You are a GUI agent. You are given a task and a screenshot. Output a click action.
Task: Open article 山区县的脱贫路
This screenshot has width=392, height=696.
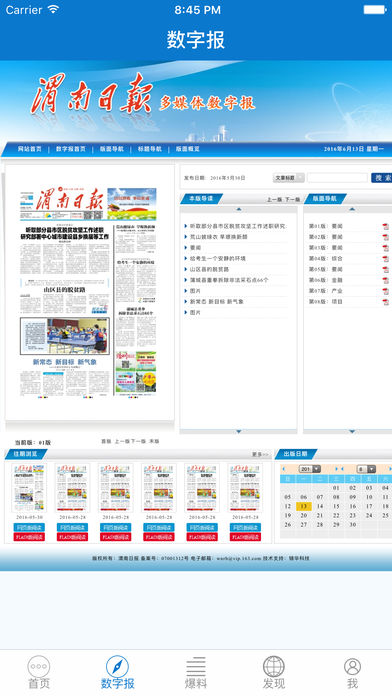coord(209,269)
